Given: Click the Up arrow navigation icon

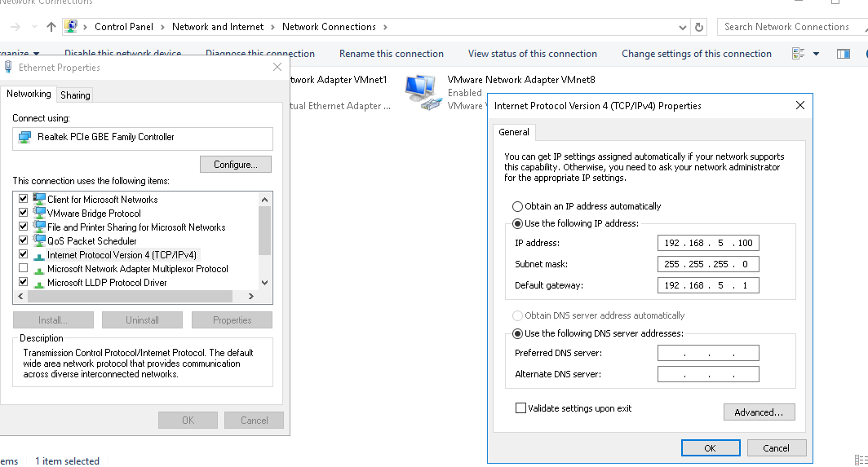Looking at the screenshot, I should coord(51,27).
